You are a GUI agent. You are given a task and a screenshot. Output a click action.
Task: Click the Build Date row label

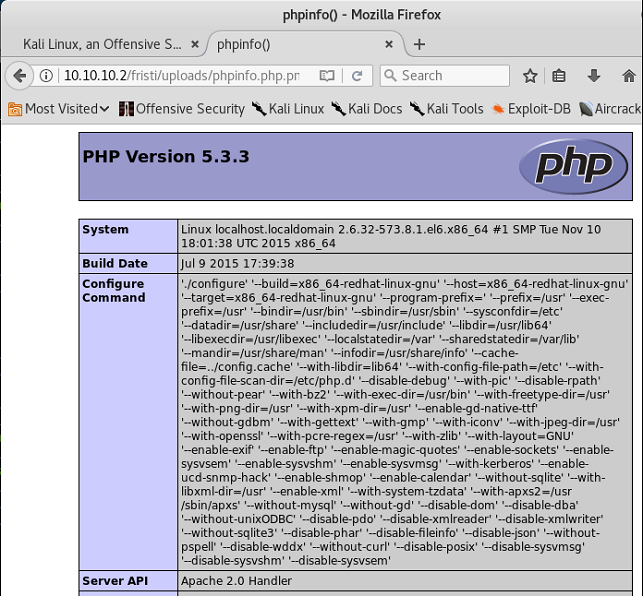(115, 263)
